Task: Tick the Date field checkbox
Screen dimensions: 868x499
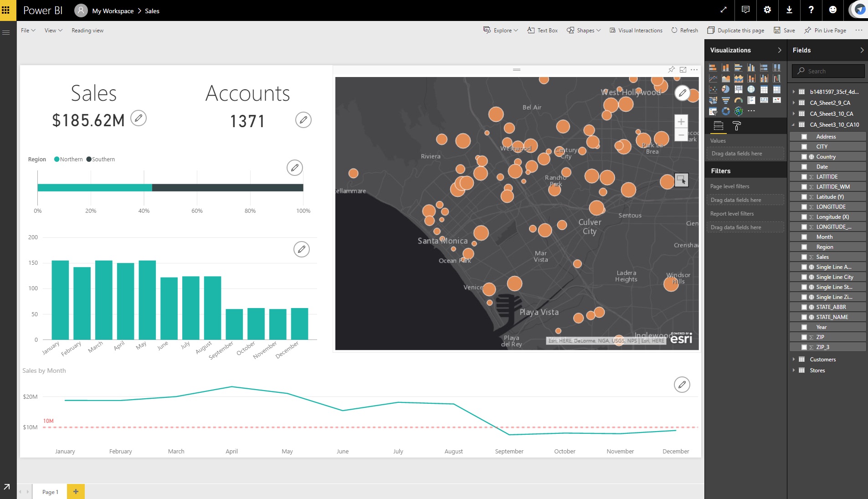Action: 804,167
